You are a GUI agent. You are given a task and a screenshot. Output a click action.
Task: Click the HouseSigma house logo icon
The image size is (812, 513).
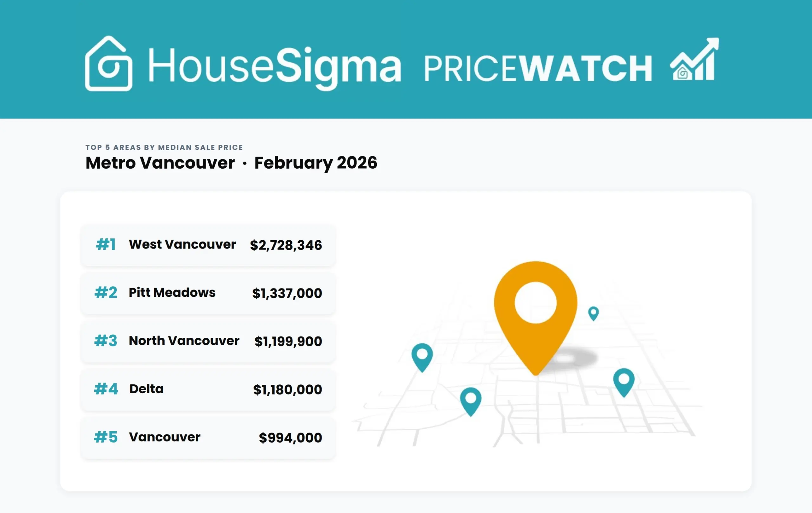click(x=108, y=64)
